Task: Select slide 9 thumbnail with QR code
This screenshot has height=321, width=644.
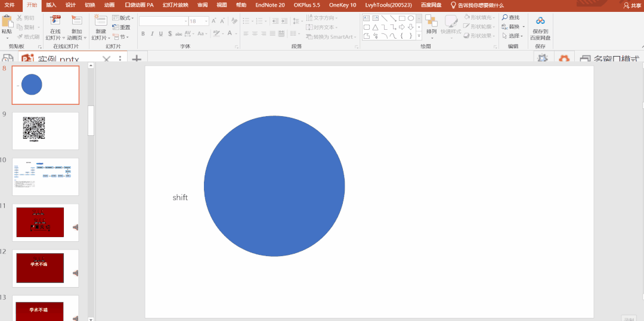Action: (45, 130)
